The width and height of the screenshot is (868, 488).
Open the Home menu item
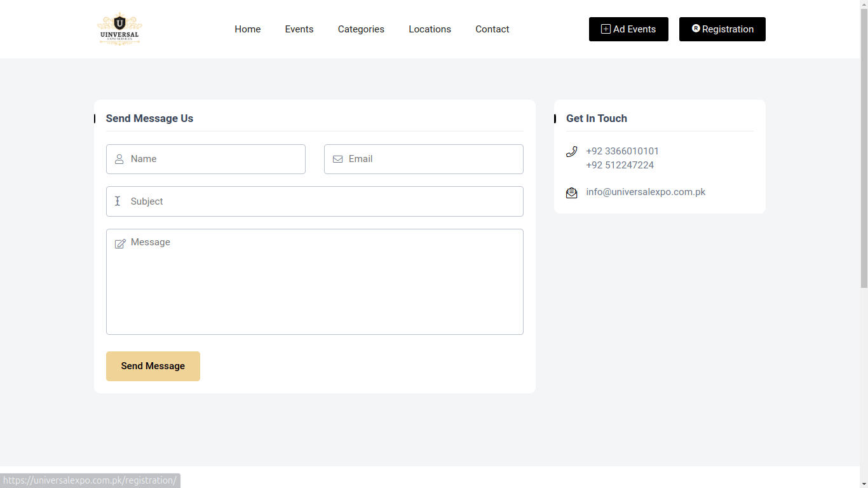point(248,29)
